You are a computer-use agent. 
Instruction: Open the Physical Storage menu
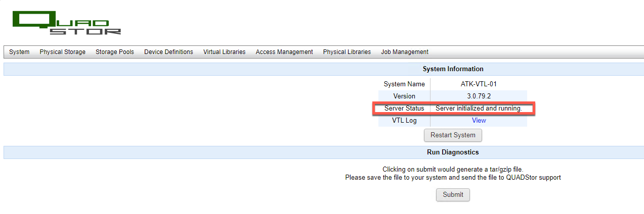point(63,52)
